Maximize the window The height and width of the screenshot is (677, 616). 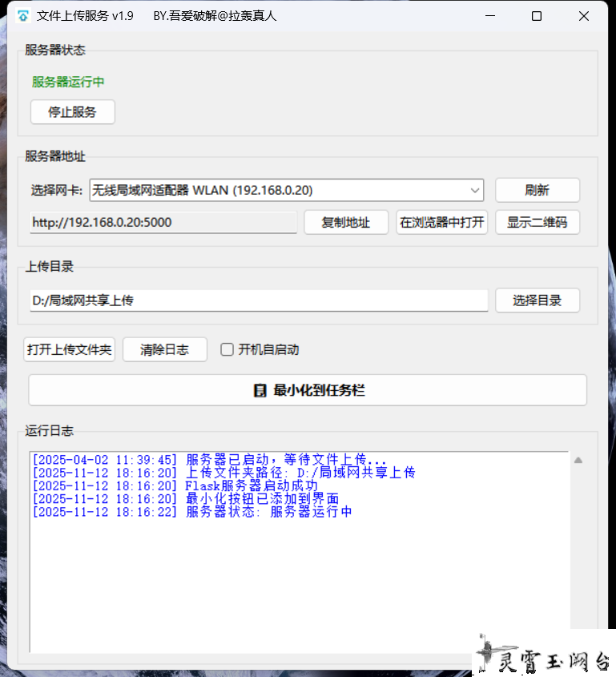point(537,16)
